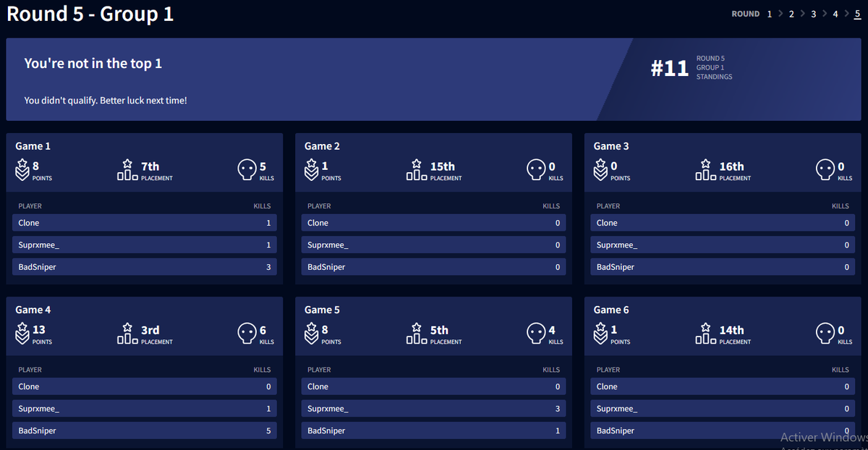This screenshot has height=450, width=868.
Task: Click the Clone row in Game 6
Action: click(723, 386)
